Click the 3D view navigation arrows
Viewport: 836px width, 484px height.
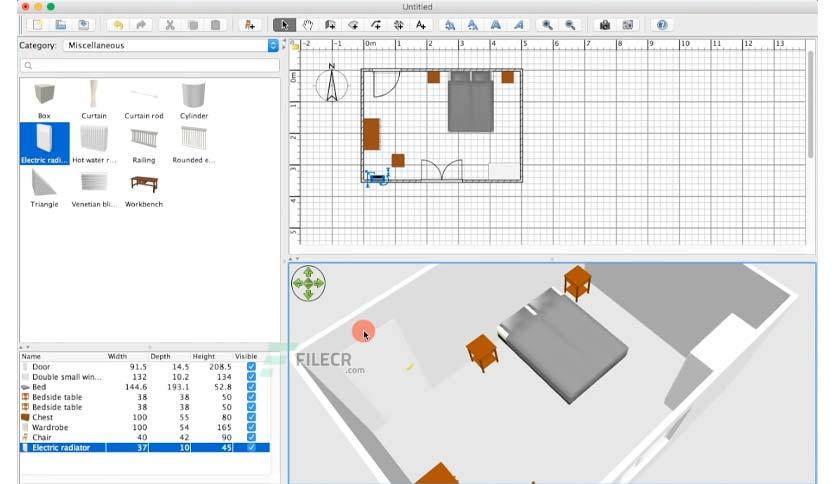pos(308,283)
